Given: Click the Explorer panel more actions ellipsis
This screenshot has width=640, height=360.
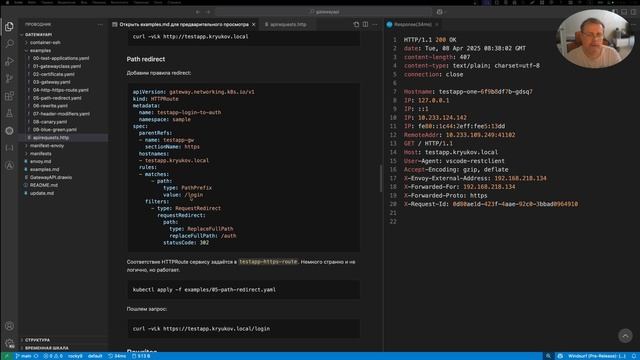Looking at the screenshot, I should 100,24.
